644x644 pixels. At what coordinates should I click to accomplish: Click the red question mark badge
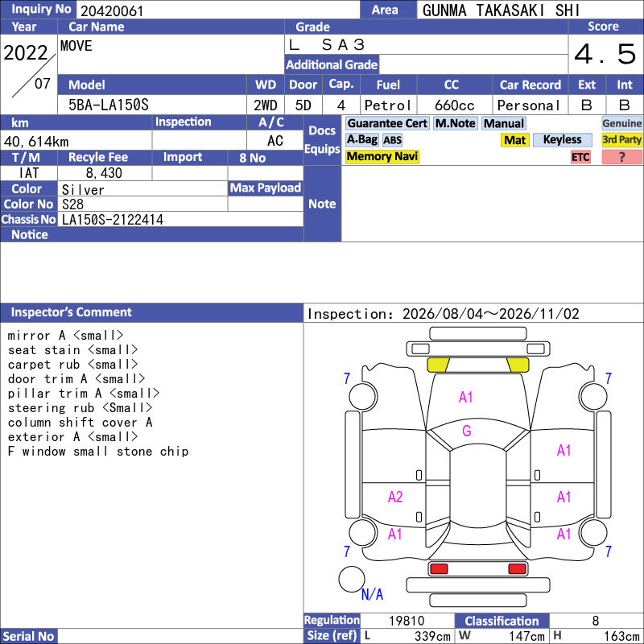[621, 157]
